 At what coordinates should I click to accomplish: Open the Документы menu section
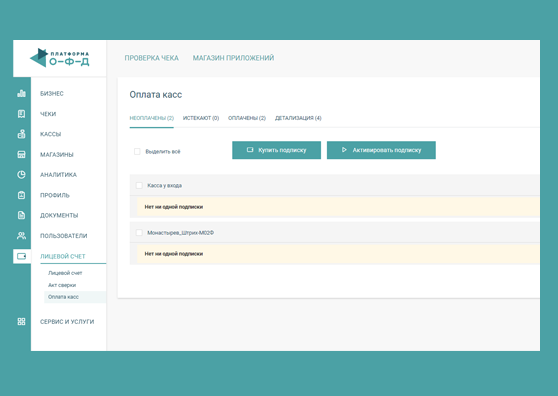coord(59,215)
